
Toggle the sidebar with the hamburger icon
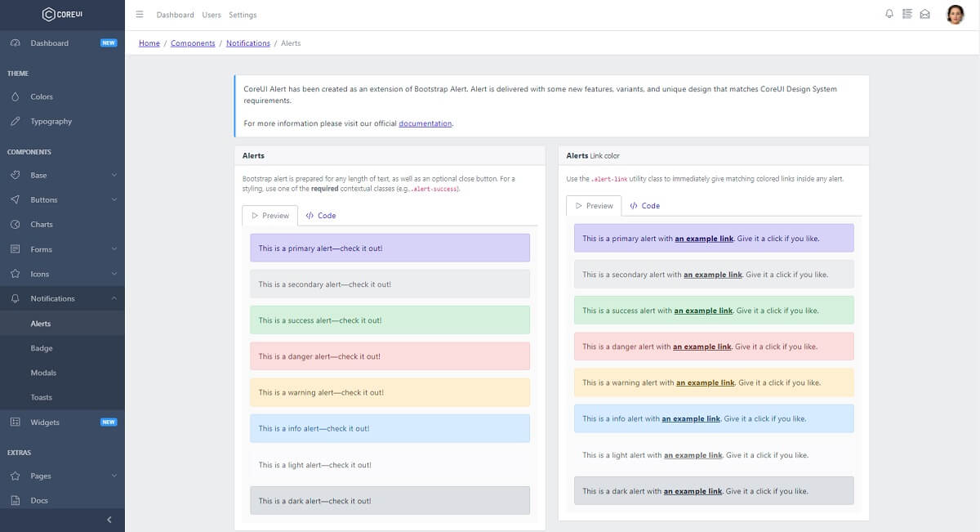pyautogui.click(x=140, y=14)
